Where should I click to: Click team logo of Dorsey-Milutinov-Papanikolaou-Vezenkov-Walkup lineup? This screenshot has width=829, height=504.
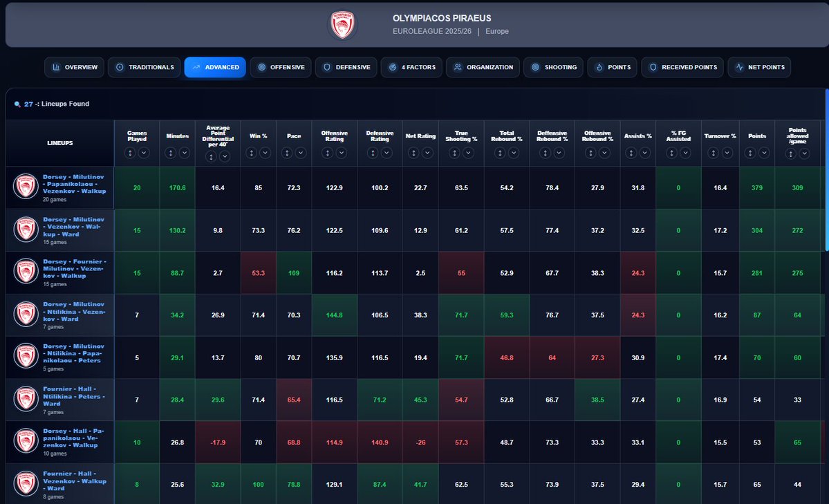pyautogui.click(x=26, y=187)
